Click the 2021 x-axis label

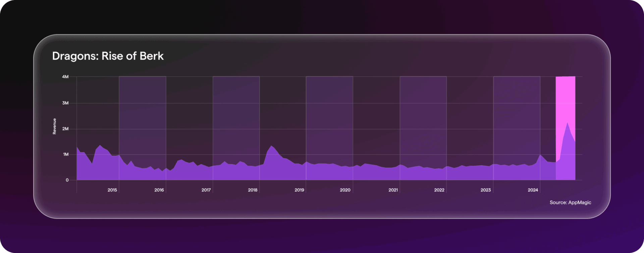tap(393, 190)
